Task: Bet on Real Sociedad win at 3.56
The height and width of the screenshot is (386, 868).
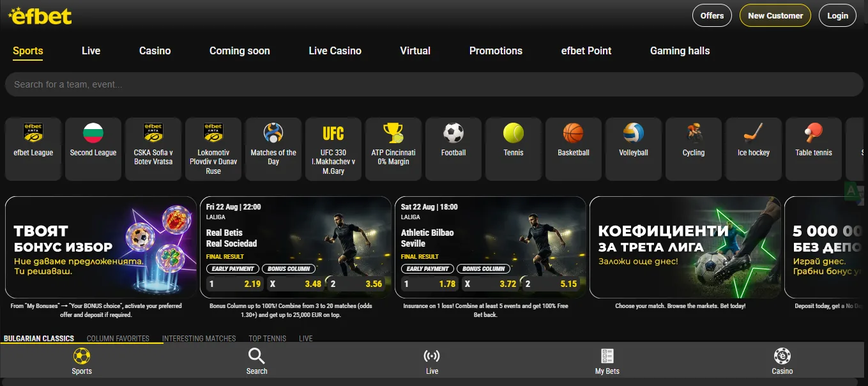Action: 356,284
